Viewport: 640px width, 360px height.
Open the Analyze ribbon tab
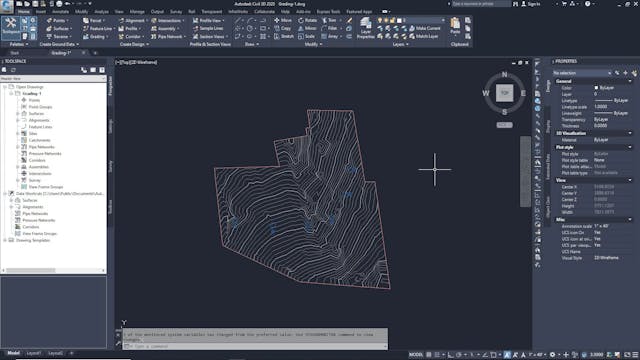click(102, 12)
